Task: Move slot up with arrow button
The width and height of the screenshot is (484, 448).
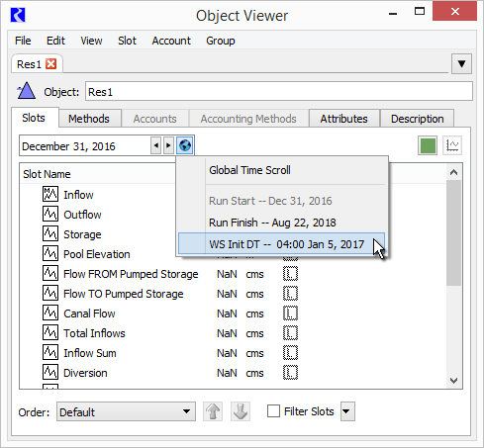Action: 213,411
